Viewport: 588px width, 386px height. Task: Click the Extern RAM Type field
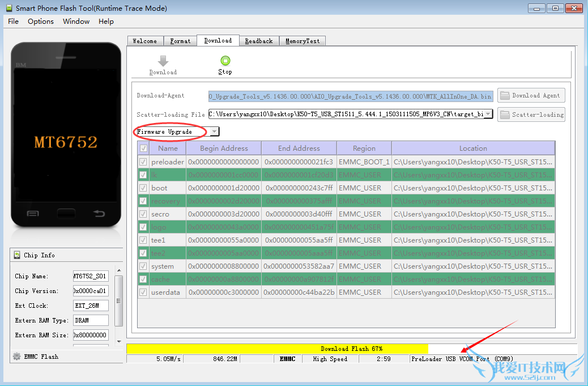pos(91,320)
